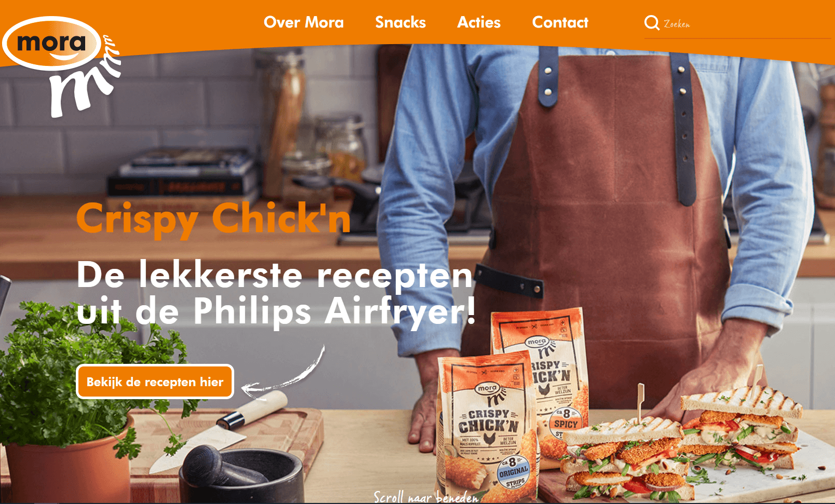Go to the Acties page
The width and height of the screenshot is (835, 504).
click(479, 22)
